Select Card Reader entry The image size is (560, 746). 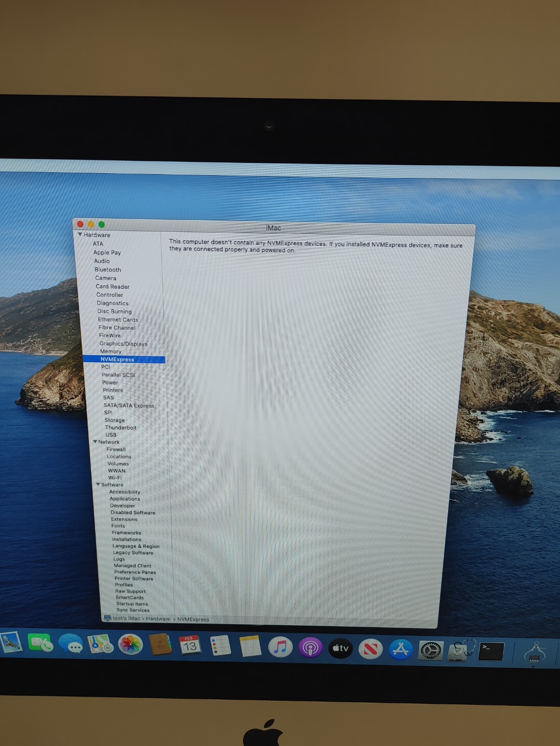(112, 286)
